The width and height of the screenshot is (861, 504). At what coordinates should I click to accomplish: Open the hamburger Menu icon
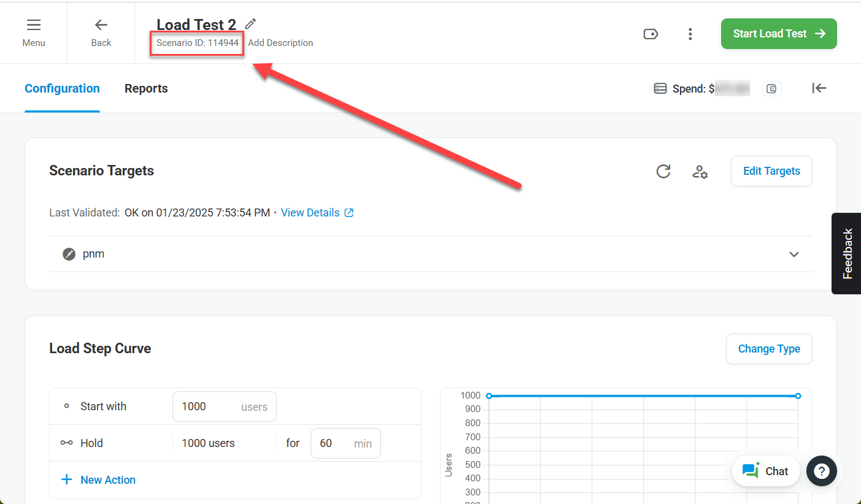click(34, 32)
